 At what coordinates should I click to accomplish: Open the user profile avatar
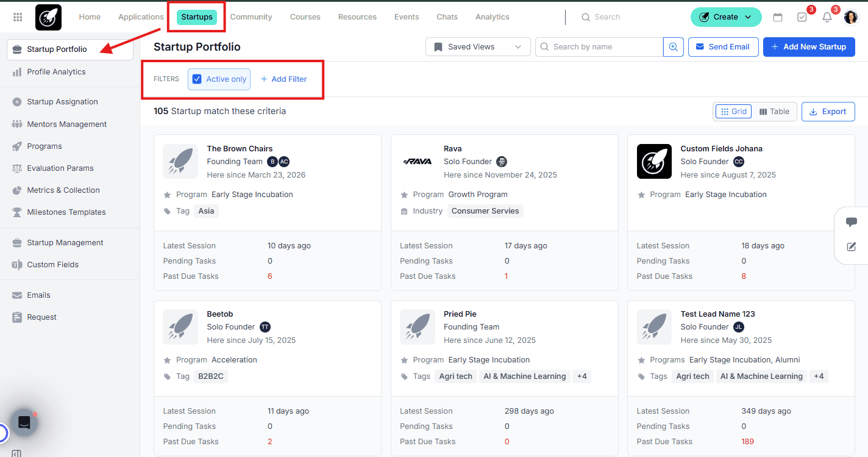pos(851,17)
